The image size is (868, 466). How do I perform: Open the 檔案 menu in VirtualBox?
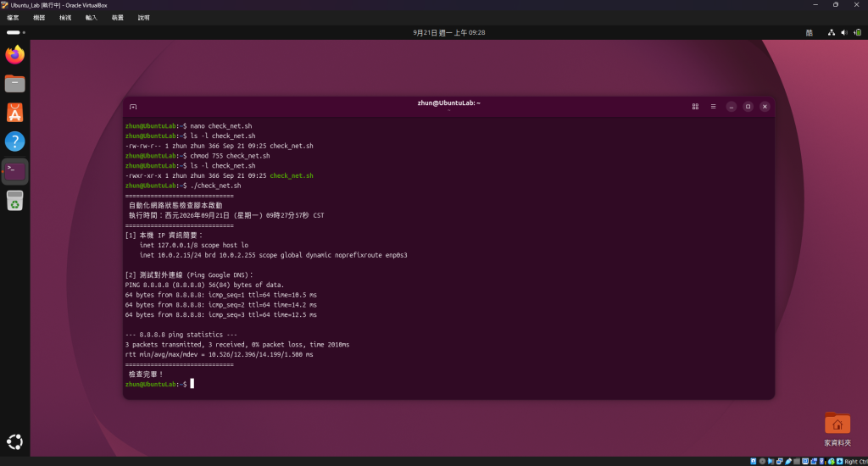[x=13, y=18]
